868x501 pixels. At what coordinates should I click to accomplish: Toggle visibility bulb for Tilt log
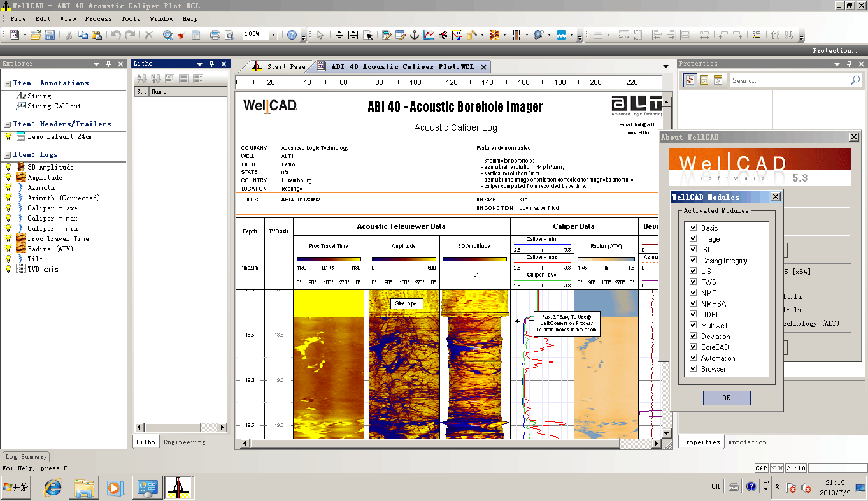pyautogui.click(x=8, y=259)
